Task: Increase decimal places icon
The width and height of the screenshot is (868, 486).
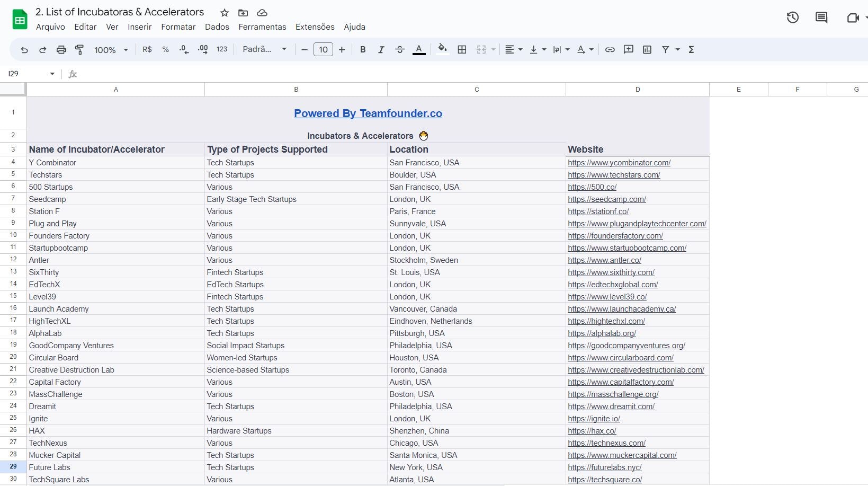Action: 203,49
